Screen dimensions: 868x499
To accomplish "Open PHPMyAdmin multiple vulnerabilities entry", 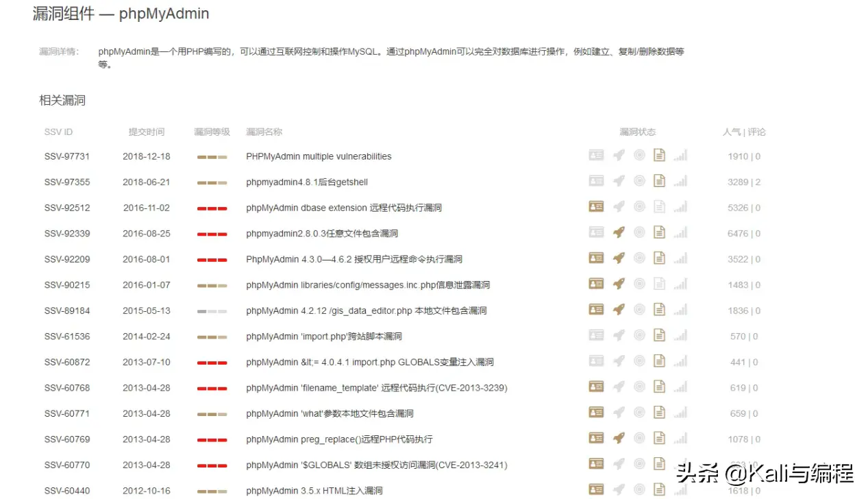I will click(x=319, y=156).
